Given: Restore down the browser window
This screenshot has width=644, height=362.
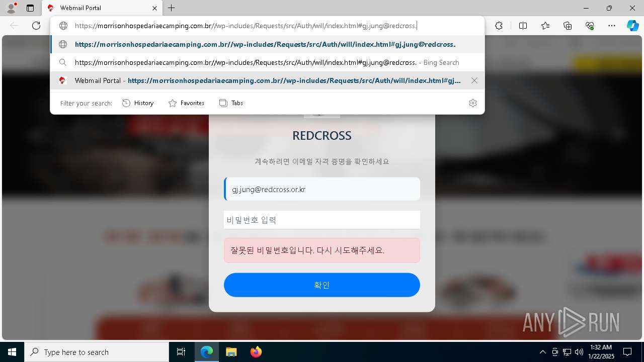Looking at the screenshot, I should [609, 8].
